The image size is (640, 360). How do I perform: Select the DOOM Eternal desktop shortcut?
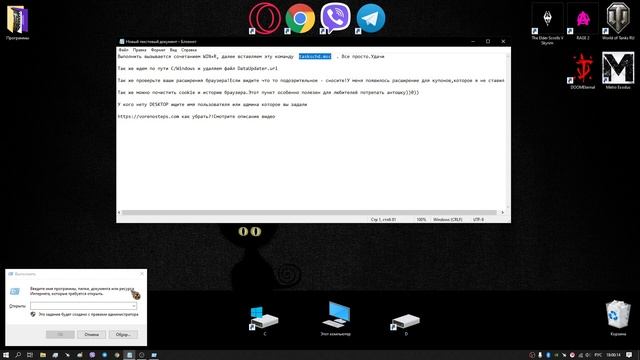click(x=583, y=71)
